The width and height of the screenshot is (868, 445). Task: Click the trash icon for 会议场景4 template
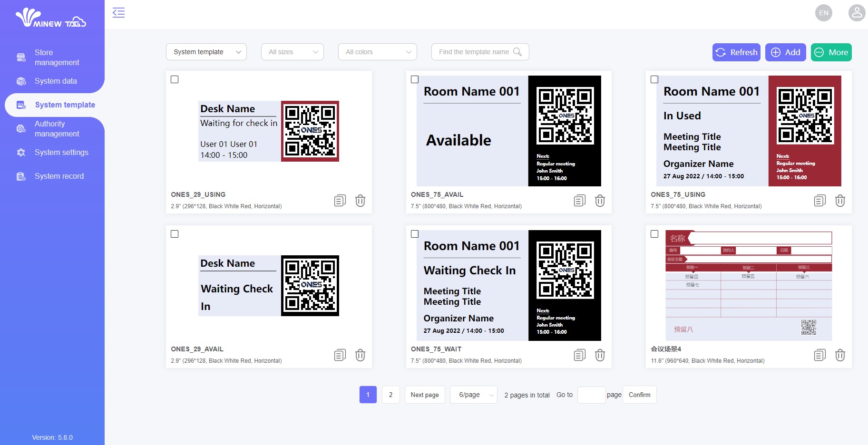tap(840, 355)
